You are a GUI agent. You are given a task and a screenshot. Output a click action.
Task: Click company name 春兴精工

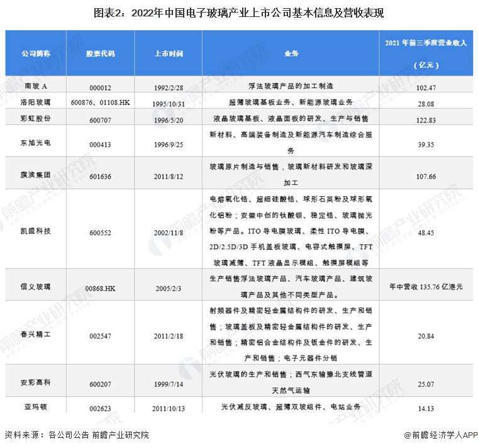pos(36,334)
